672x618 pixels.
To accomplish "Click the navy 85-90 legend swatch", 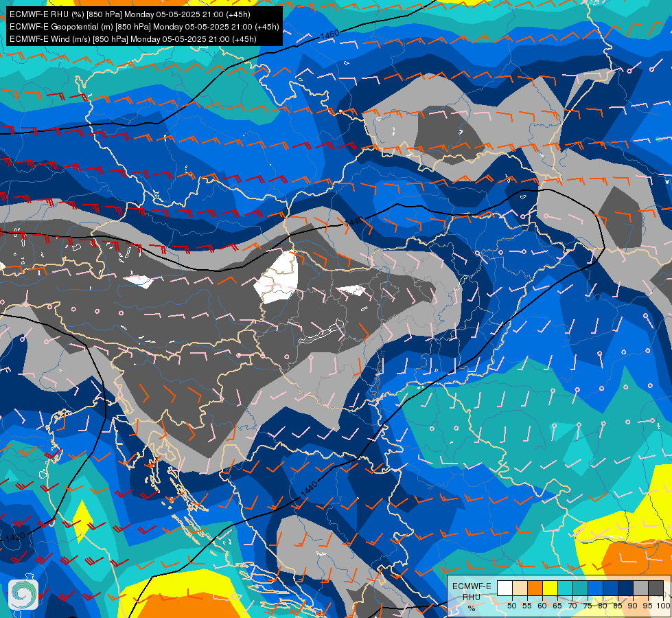I will click(x=626, y=588).
